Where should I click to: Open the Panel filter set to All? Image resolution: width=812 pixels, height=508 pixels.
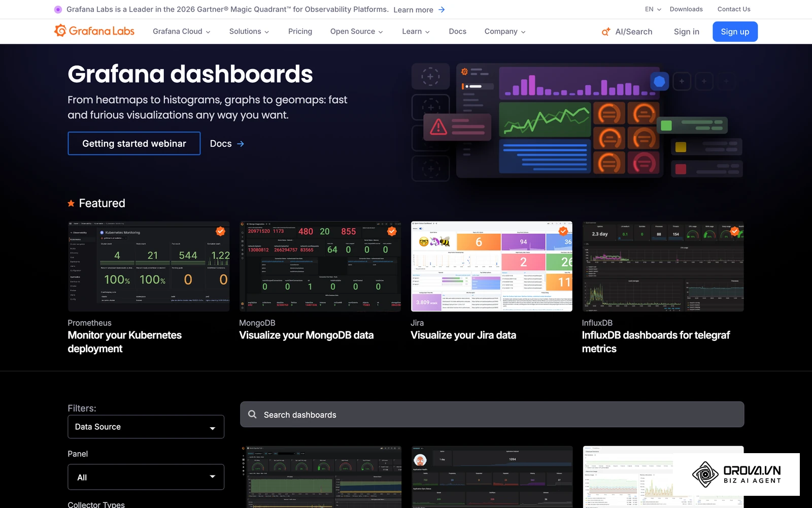click(146, 477)
